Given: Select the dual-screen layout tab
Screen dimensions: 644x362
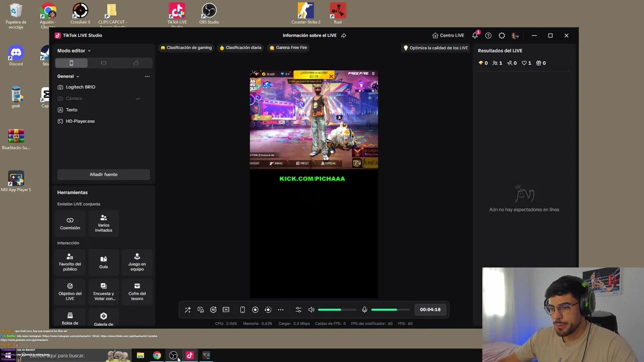Looking at the screenshot, I should click(x=136, y=63).
